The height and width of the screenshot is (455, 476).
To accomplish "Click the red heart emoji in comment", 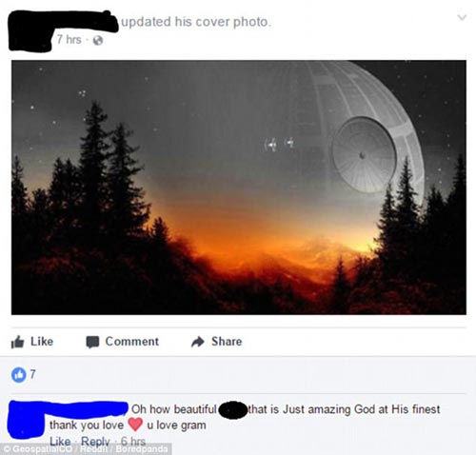I will coord(135,425).
